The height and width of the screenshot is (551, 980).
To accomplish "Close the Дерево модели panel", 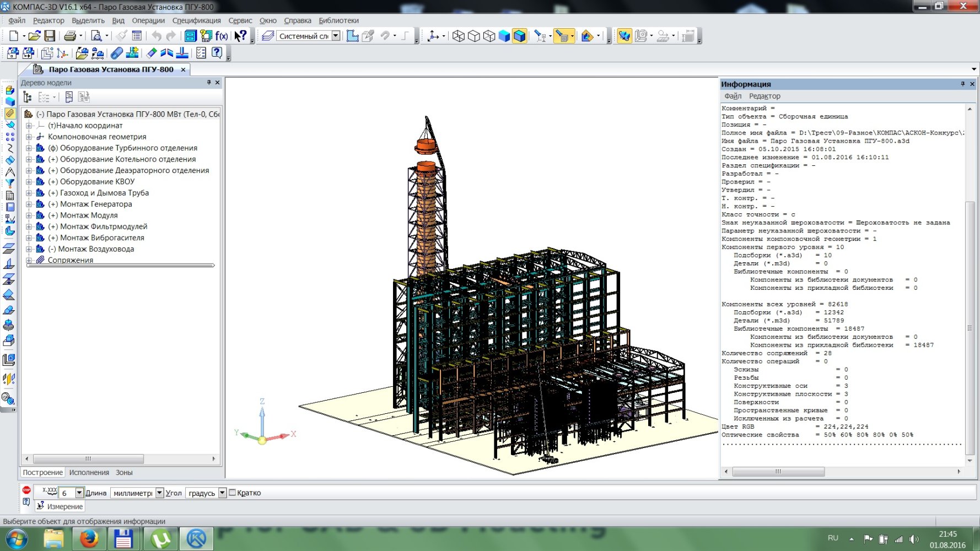I will click(x=217, y=82).
